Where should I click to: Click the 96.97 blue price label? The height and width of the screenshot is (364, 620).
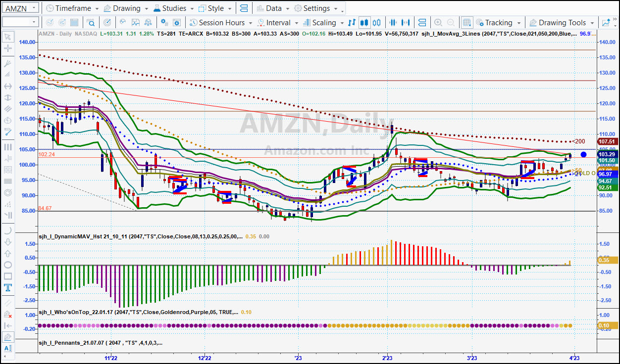point(609,174)
